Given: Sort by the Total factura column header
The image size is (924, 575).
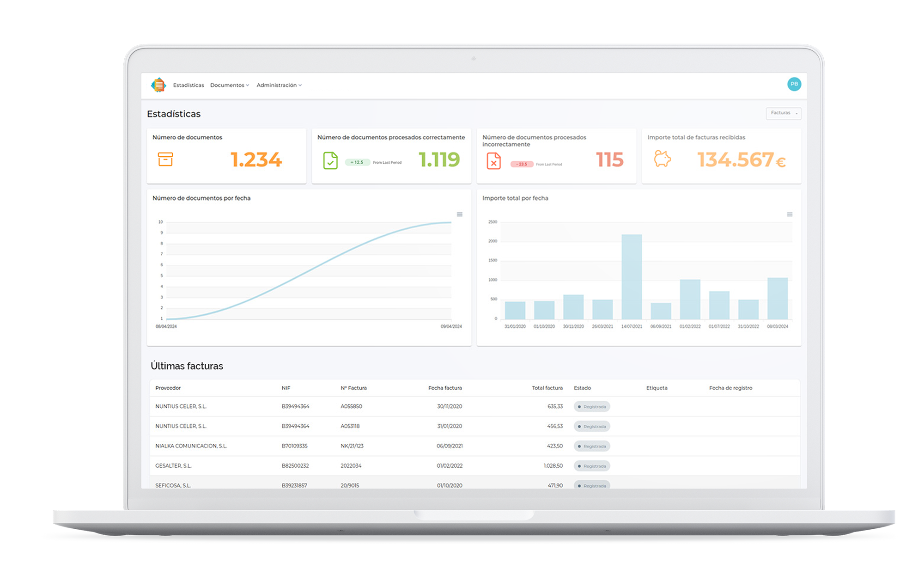Looking at the screenshot, I should coord(547,388).
